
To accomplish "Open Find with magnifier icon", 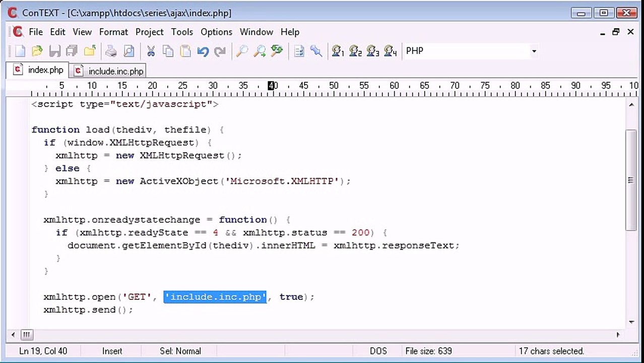I will click(242, 51).
